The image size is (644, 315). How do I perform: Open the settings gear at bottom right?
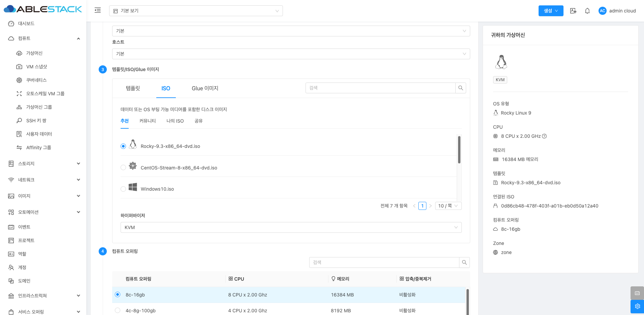[637, 306]
